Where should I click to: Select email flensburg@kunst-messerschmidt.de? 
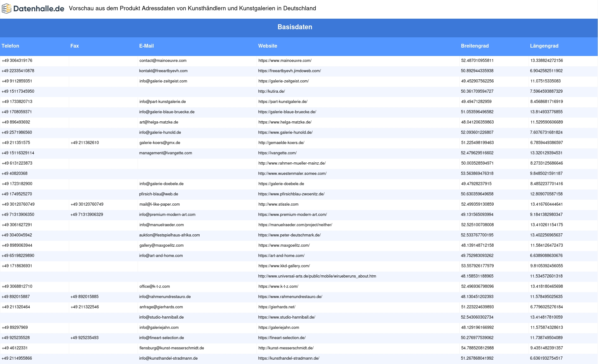tap(172, 348)
